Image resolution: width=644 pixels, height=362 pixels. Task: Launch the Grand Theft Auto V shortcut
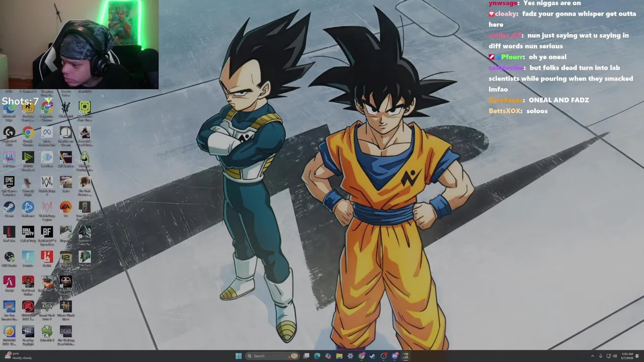click(x=47, y=309)
